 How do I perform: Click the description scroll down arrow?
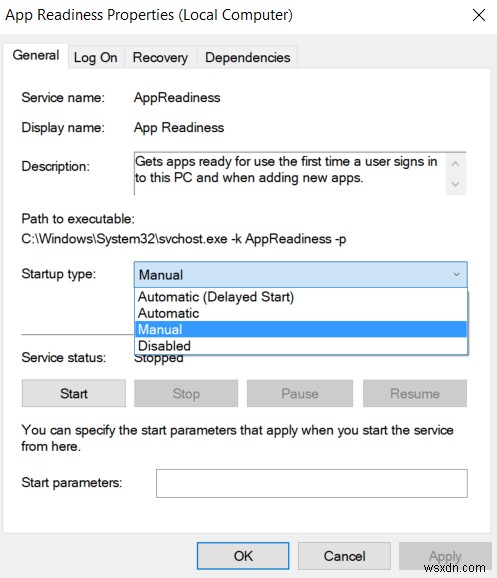(455, 184)
